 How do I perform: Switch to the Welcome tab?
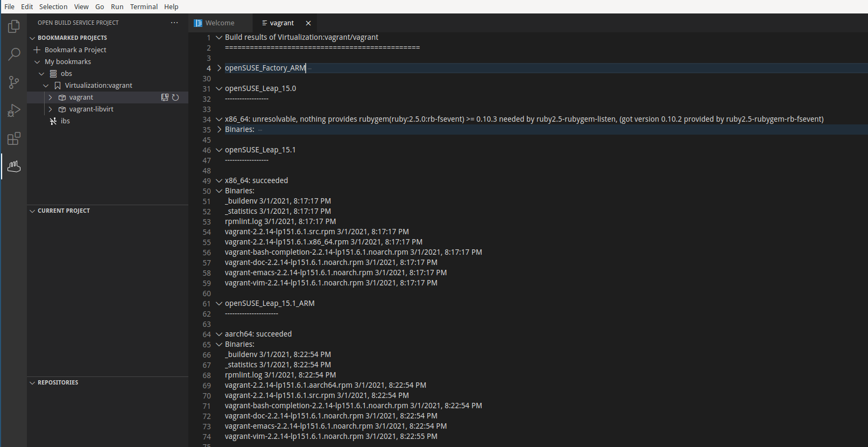221,23
